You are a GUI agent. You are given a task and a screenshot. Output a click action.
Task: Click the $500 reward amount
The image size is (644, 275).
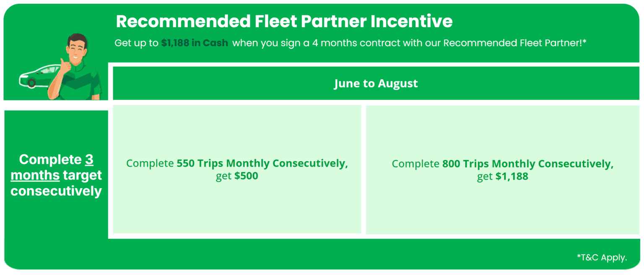tap(246, 176)
